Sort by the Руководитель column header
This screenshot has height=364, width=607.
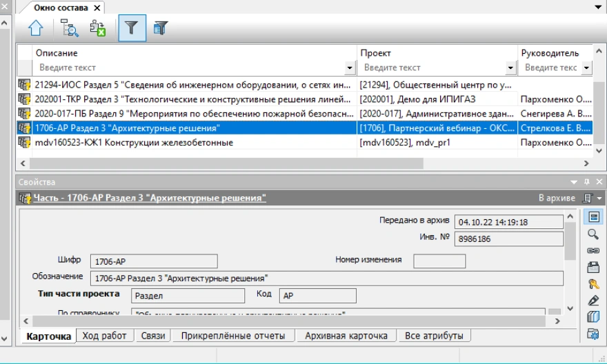click(x=550, y=53)
